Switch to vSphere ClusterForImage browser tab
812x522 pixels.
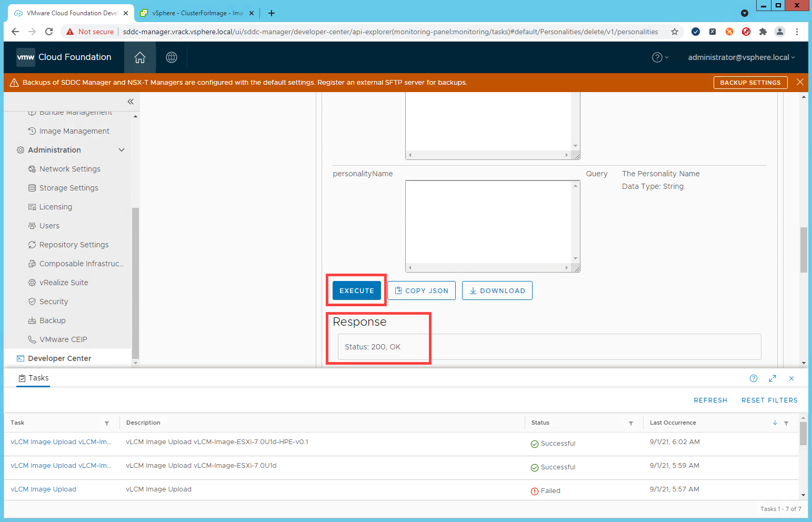pyautogui.click(x=197, y=13)
